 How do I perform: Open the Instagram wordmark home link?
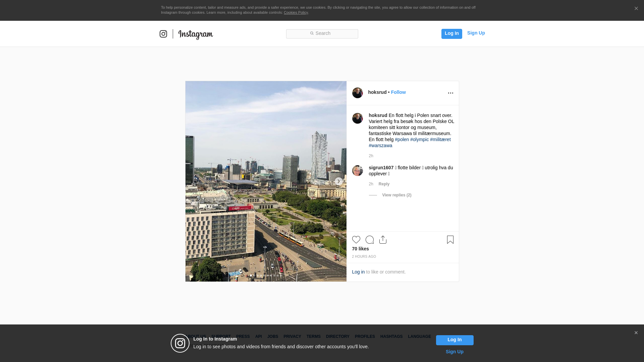click(196, 34)
